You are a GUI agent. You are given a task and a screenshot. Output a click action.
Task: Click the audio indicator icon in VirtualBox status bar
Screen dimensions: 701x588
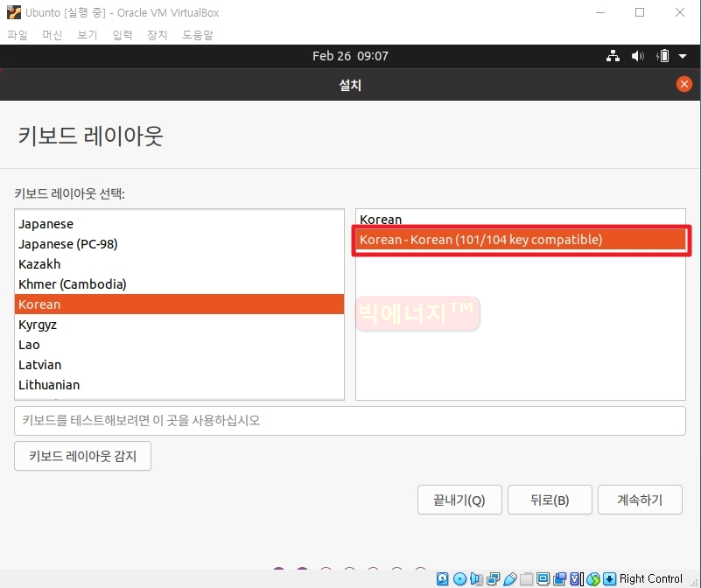(x=476, y=579)
